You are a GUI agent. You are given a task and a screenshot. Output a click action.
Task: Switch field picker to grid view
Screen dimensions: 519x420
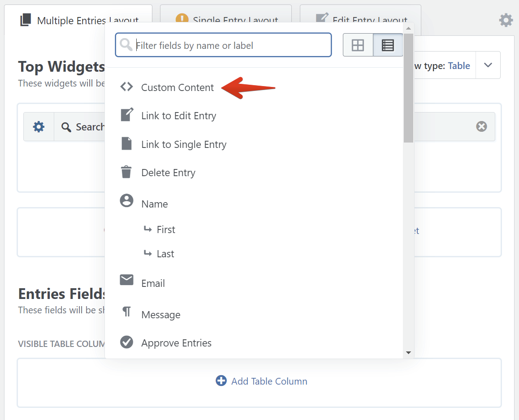tap(358, 45)
